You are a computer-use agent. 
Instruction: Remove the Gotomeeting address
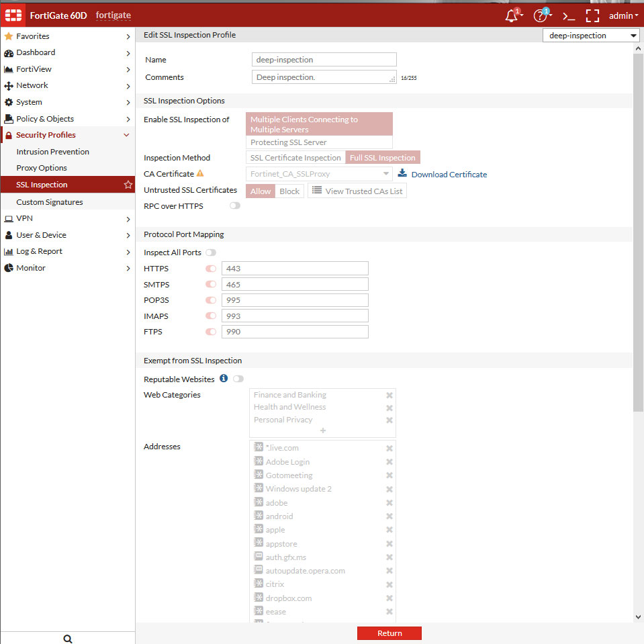tap(389, 475)
